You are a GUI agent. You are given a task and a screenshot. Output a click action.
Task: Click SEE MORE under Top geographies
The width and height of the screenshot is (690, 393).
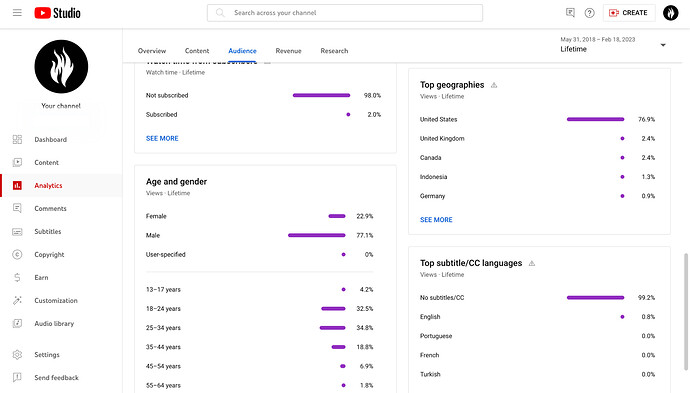click(x=436, y=220)
